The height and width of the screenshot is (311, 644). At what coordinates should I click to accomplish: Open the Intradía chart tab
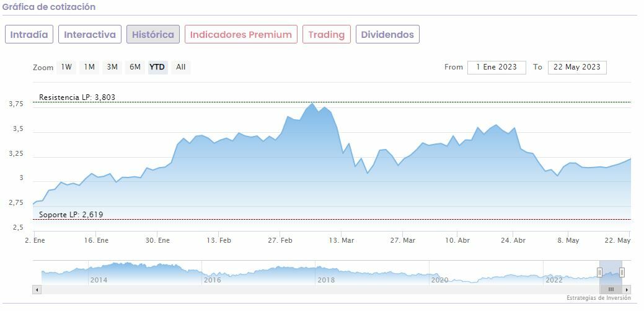pyautogui.click(x=29, y=34)
